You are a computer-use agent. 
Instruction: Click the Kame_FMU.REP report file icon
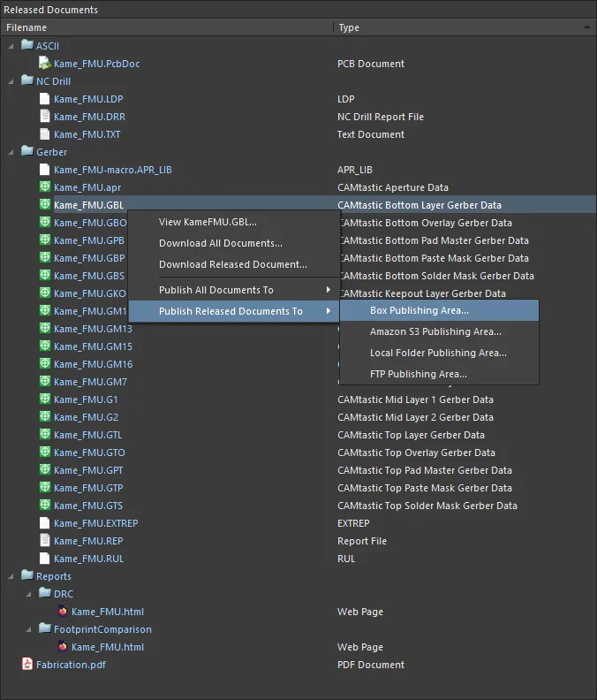click(44, 541)
